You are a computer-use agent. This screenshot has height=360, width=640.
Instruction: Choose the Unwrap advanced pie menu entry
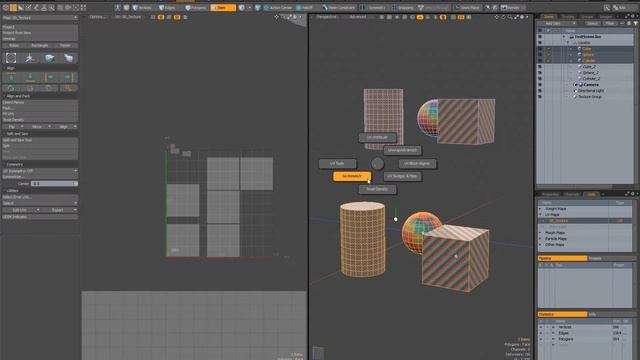pos(402,150)
